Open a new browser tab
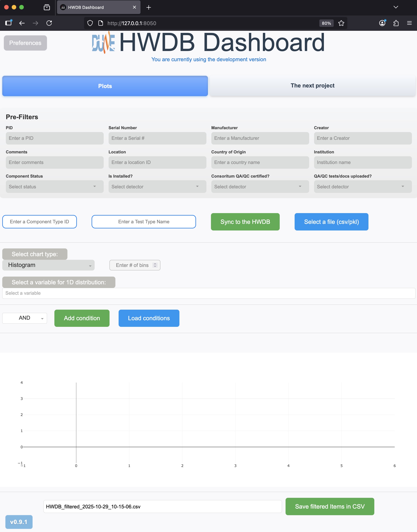Screen dimensions: 417x532 tap(148, 7)
